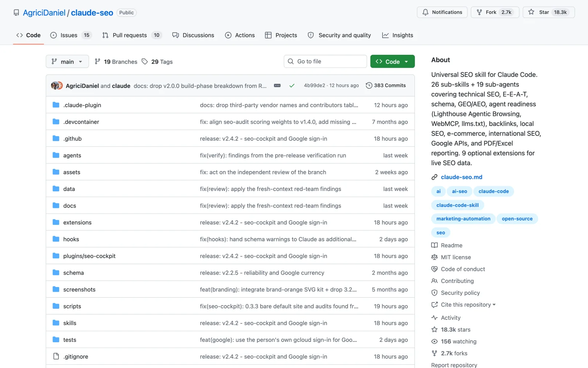588x368 pixels.
Task: Open the Insights tab
Action: [398, 35]
